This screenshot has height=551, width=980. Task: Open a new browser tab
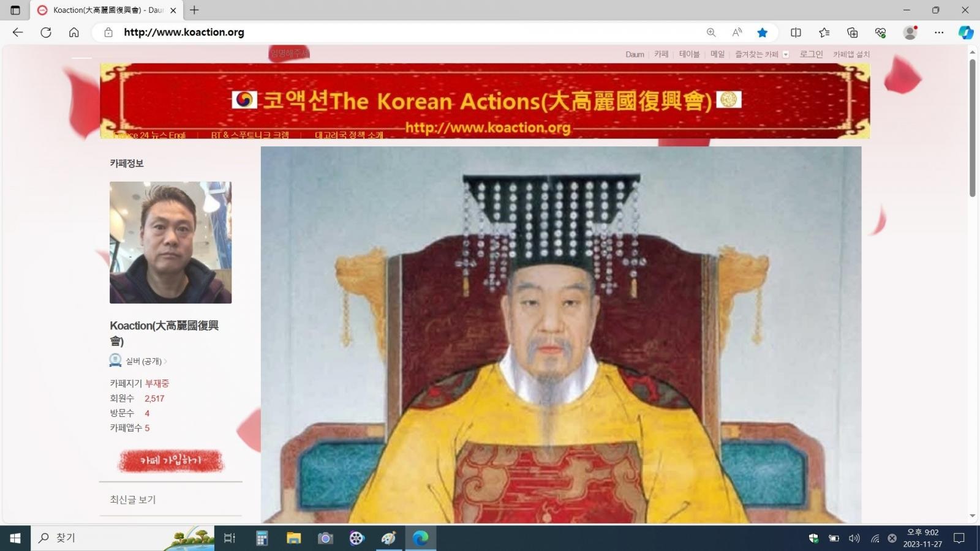194,10
